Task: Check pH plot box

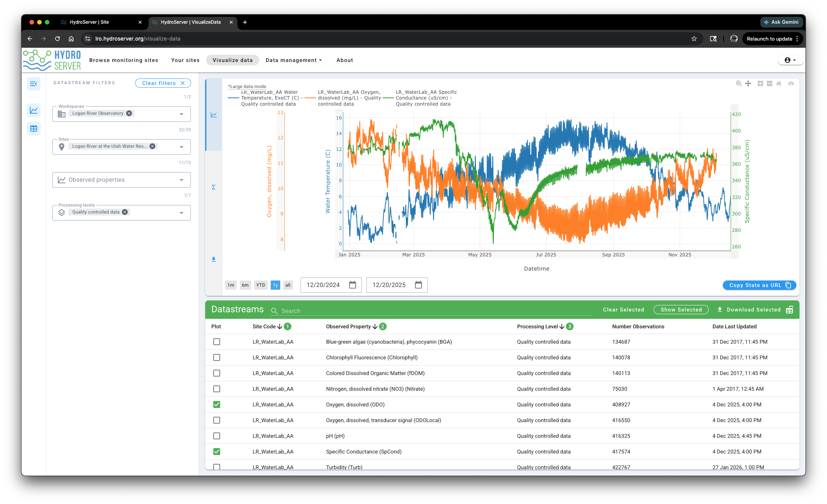Action: pyautogui.click(x=217, y=436)
